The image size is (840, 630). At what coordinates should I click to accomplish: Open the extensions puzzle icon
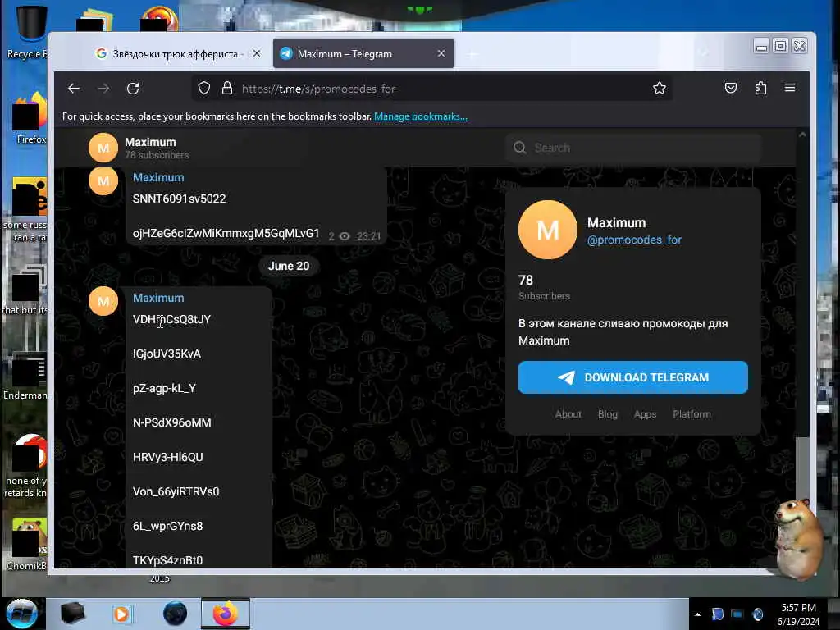click(x=760, y=88)
